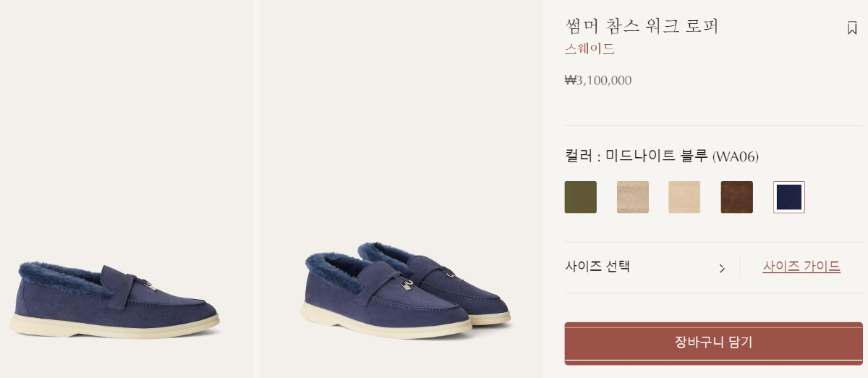Pick the light beige color swatch
Image resolution: width=868 pixels, height=378 pixels.
click(x=684, y=197)
